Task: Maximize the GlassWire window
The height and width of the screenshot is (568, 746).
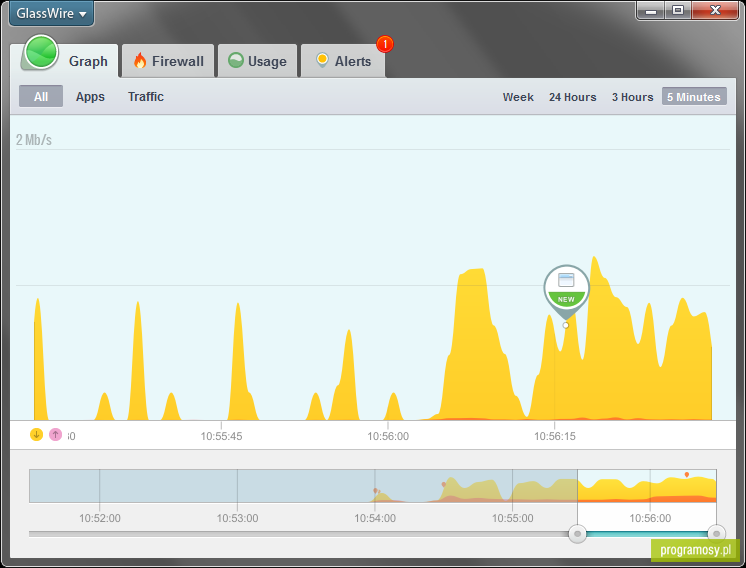Action: click(678, 10)
